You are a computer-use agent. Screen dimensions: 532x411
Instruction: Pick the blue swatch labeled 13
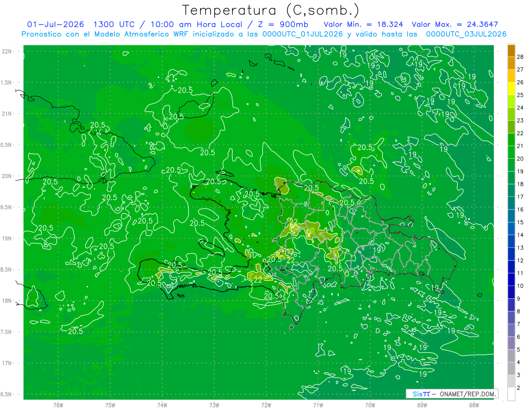[x=511, y=242]
